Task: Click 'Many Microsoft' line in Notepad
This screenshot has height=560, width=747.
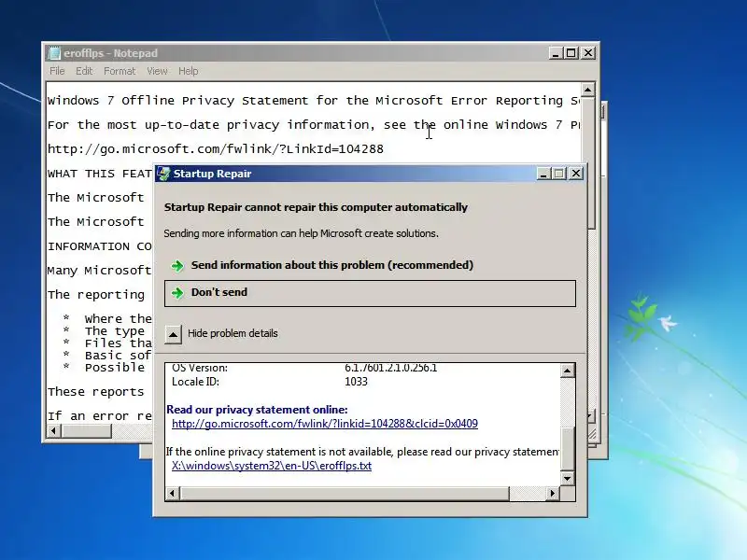Action: click(99, 271)
